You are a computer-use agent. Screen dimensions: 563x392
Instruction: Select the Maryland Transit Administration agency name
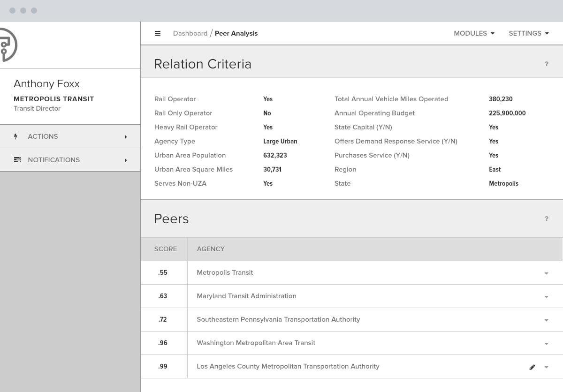click(x=246, y=296)
